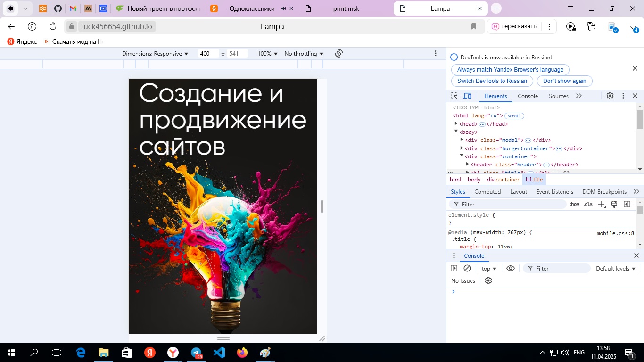
Task: Open the Yandex home button
Action: [x=32, y=26]
